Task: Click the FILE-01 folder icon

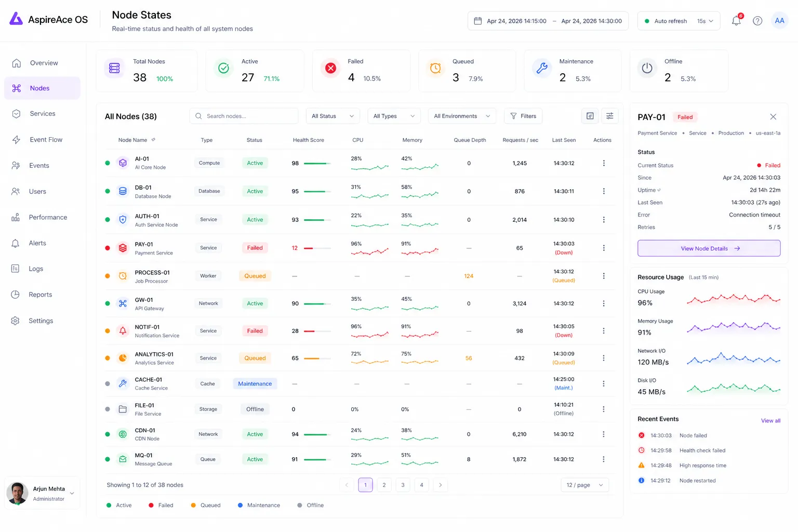Action: [123, 409]
